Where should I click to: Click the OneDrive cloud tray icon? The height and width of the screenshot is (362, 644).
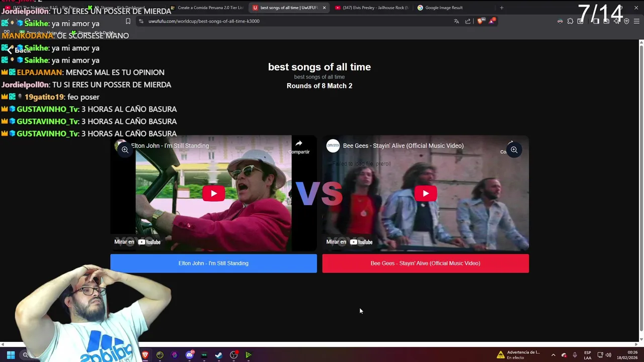tap(564, 355)
